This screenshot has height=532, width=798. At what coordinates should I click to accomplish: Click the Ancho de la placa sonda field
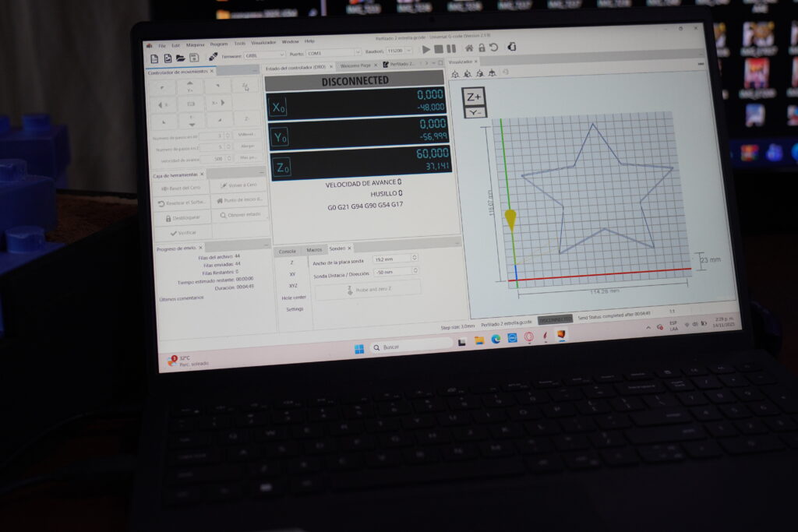coord(393,259)
